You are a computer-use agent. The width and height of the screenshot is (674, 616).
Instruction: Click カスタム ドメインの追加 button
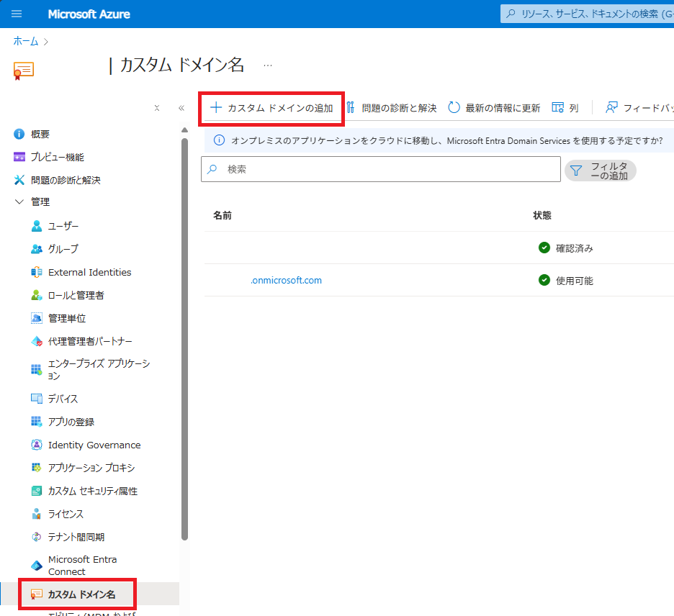tap(271, 108)
